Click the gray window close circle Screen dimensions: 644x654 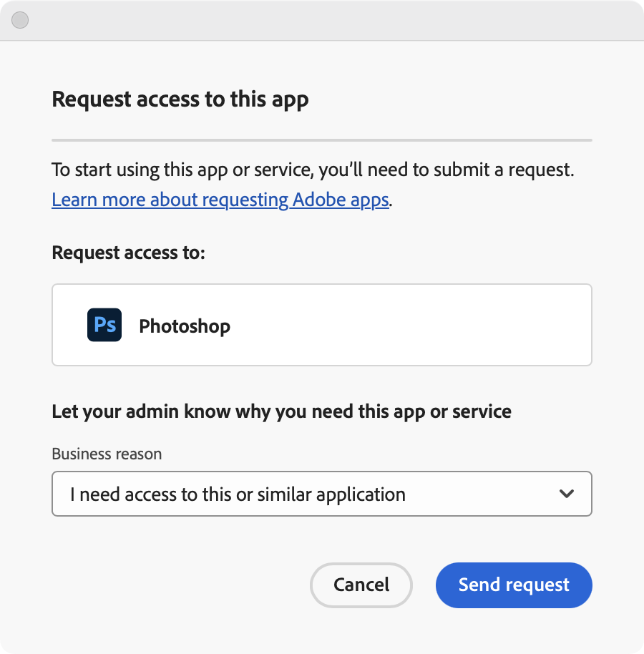click(x=20, y=20)
